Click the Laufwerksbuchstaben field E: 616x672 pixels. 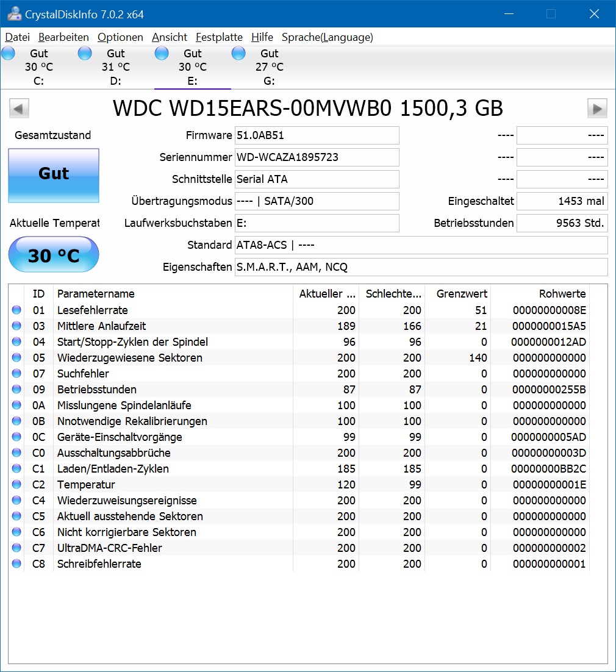pos(317,223)
